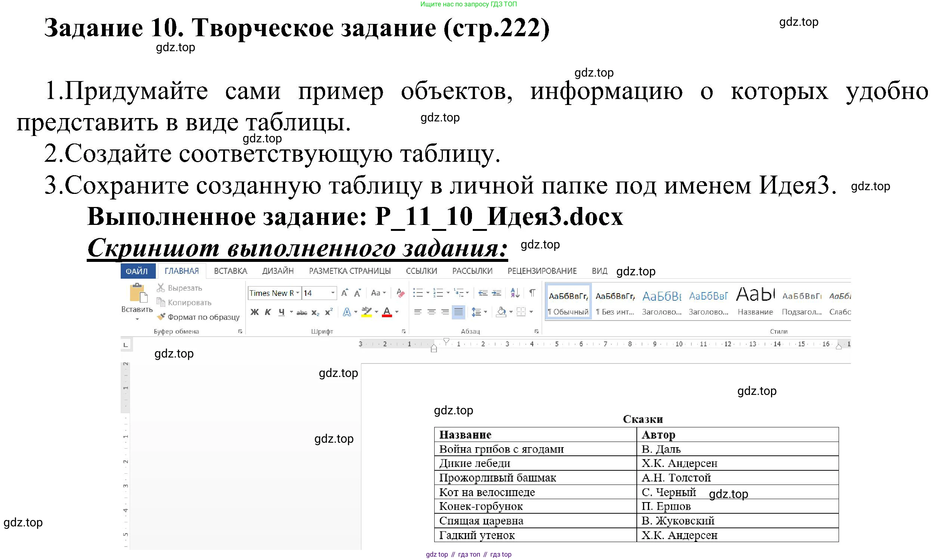Screen dimensions: 938x560
Task: Apply superscript formatting (x²)
Action: click(x=329, y=312)
